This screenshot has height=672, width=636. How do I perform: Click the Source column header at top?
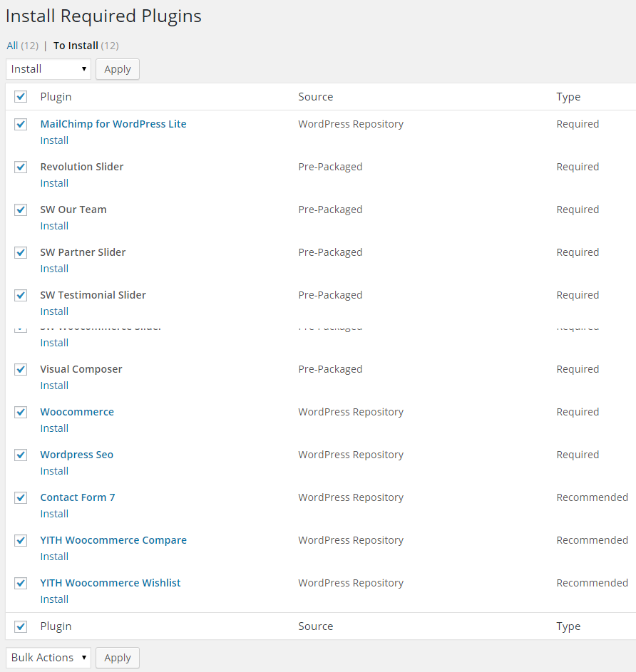[316, 97]
